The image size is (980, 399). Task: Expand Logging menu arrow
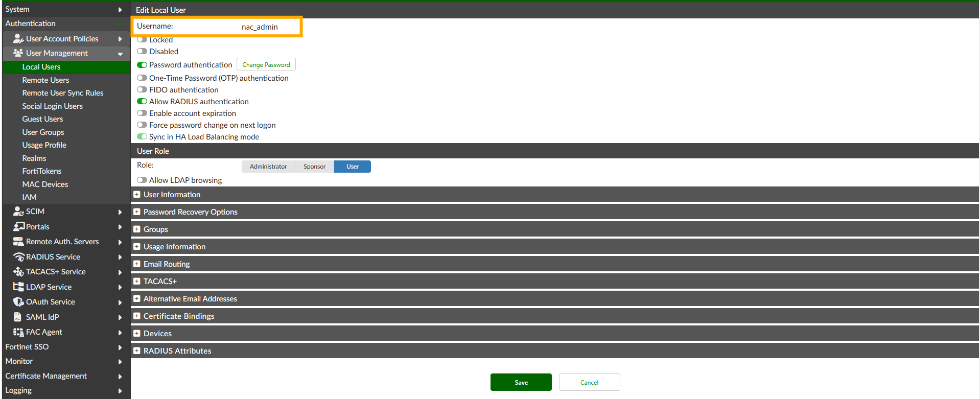120,391
